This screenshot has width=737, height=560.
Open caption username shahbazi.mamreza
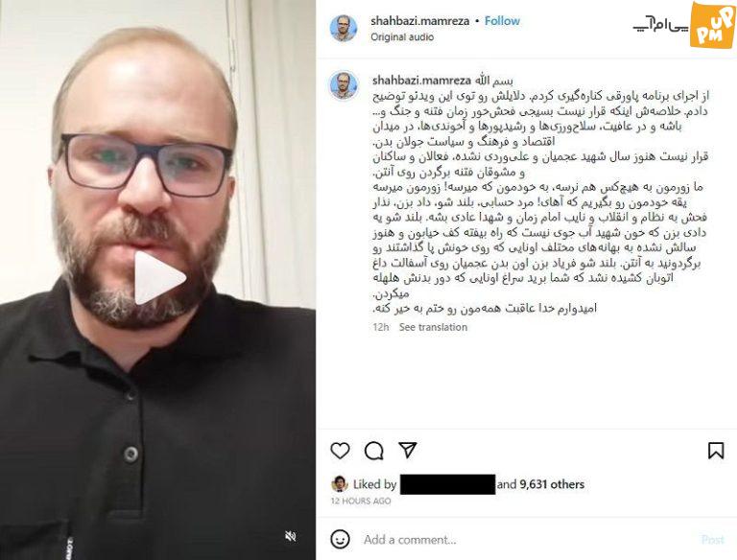coord(421,81)
